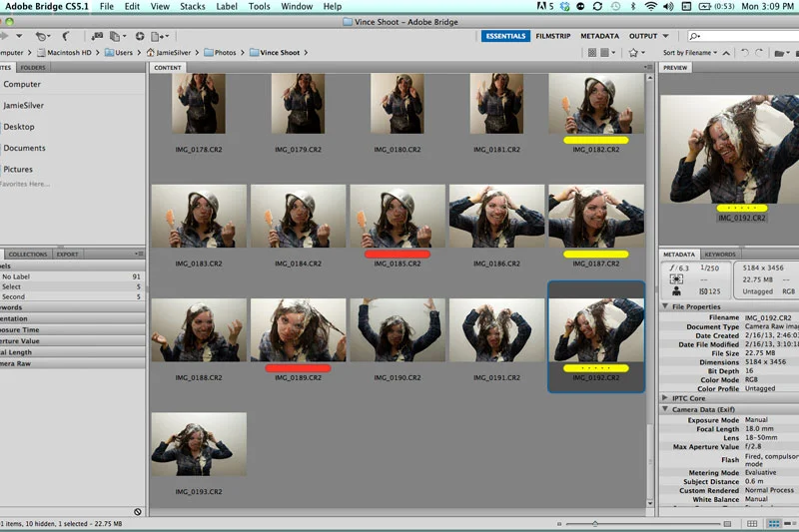Viewport: 799px width, 532px height.
Task: Open the Refine review mode icon
Action: pos(116,36)
